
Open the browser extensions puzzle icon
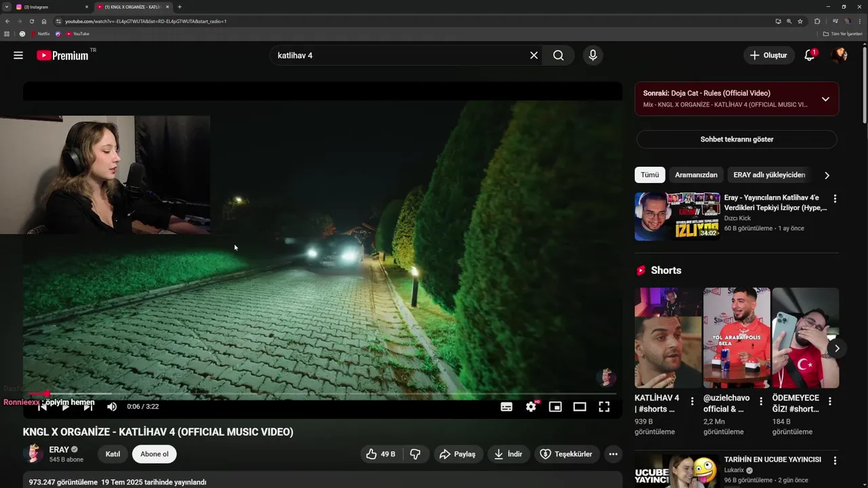[x=817, y=21]
